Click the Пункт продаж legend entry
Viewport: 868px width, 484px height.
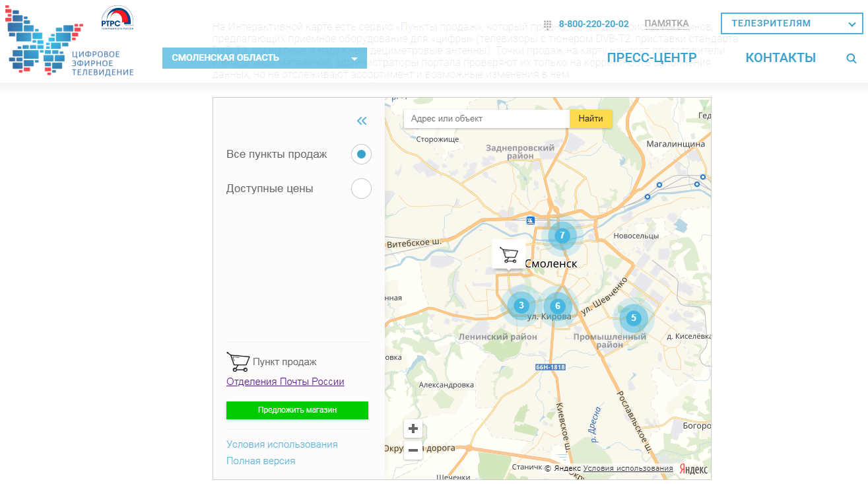pyautogui.click(x=272, y=362)
